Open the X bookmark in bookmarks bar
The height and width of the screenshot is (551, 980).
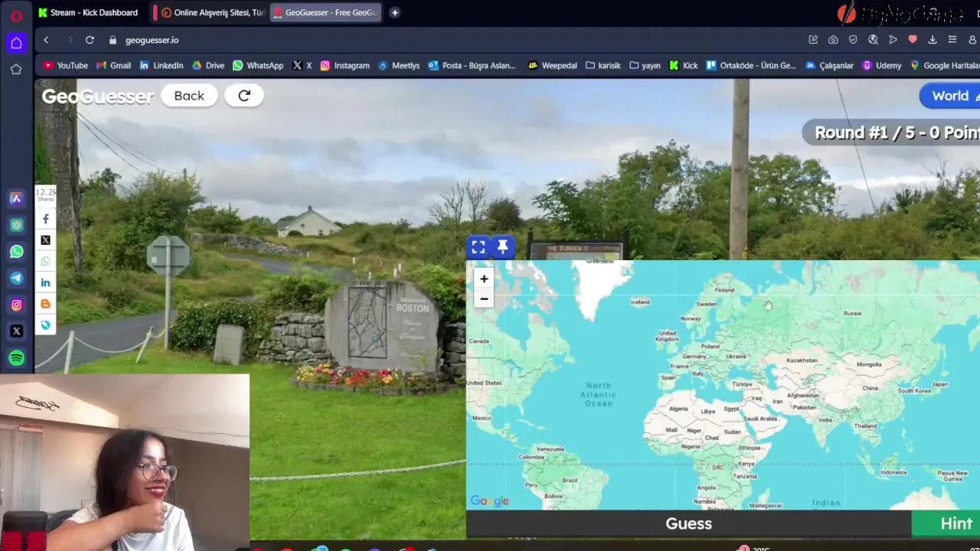(302, 66)
